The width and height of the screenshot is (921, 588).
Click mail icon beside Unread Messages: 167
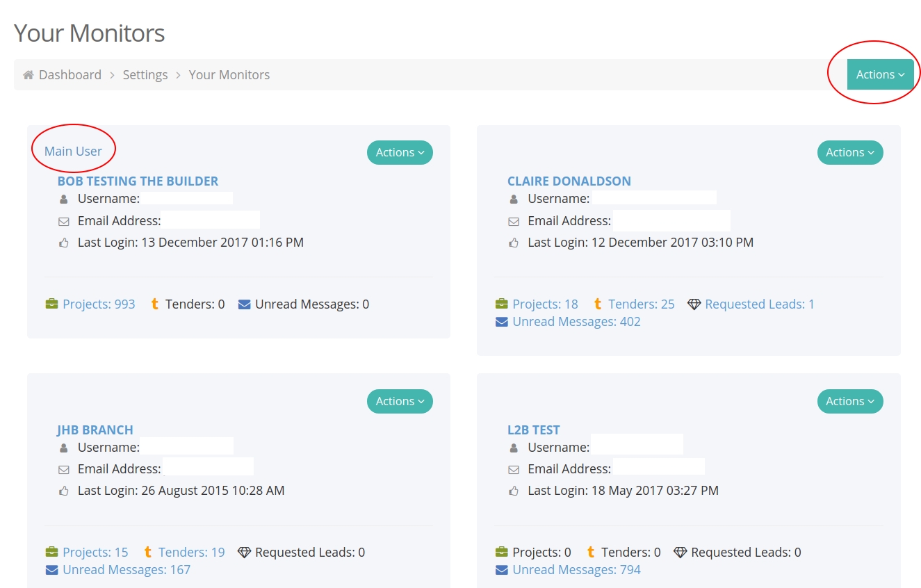click(x=51, y=570)
